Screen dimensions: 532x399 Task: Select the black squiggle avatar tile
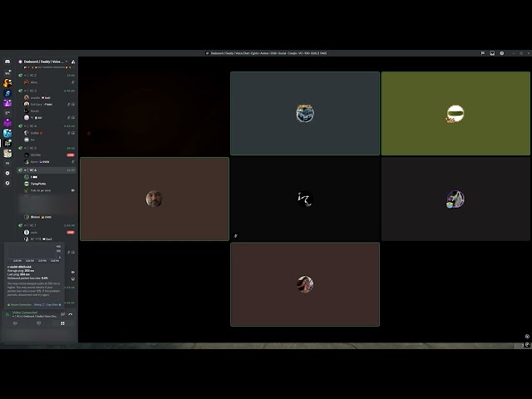(305, 199)
